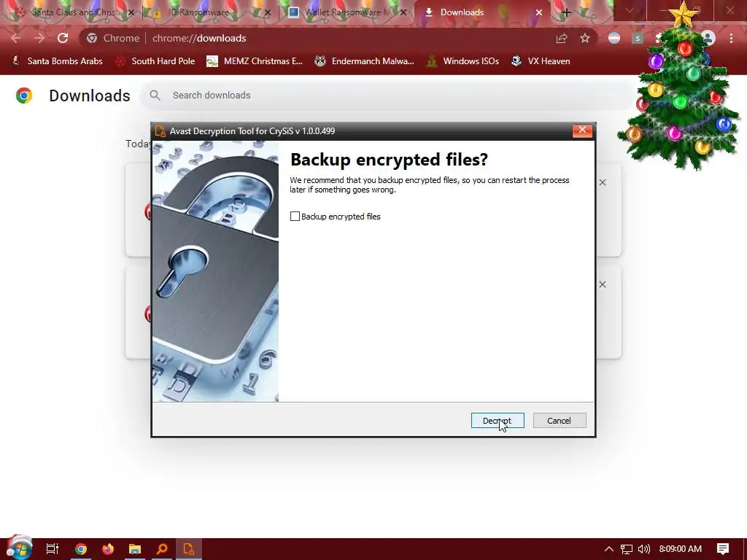Screen dimensions: 747x560
Task: Click the striped flag extension icon
Action: pyautogui.click(x=614, y=38)
